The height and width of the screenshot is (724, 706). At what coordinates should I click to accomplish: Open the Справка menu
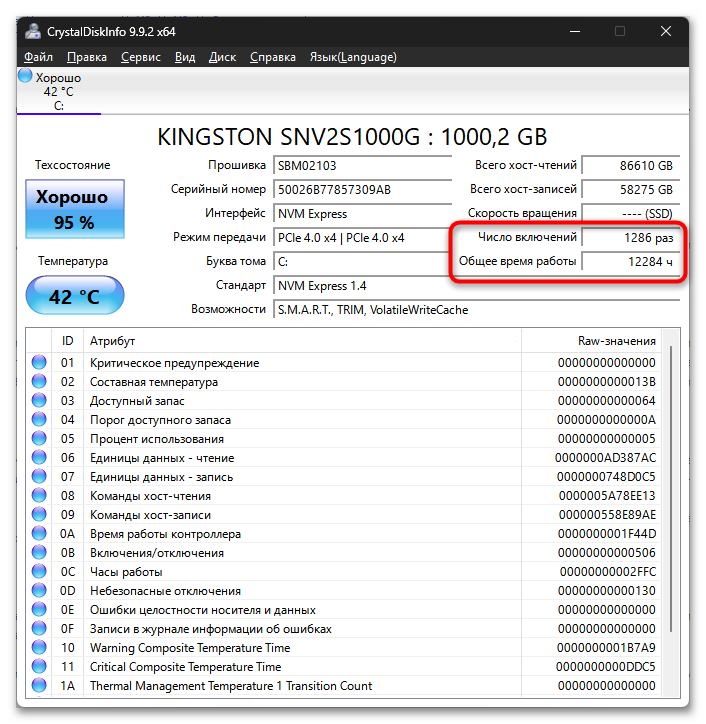272,57
